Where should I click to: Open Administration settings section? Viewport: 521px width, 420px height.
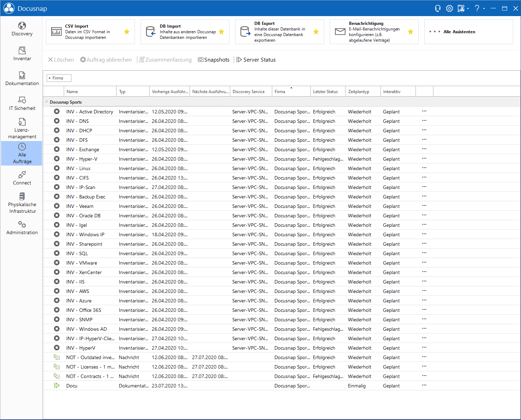22,228
